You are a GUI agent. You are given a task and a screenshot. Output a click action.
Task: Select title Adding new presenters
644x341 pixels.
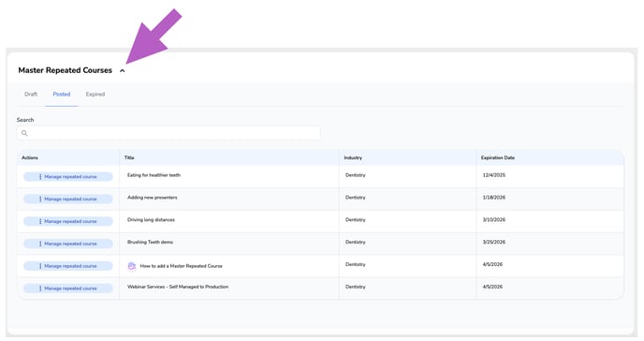(152, 198)
